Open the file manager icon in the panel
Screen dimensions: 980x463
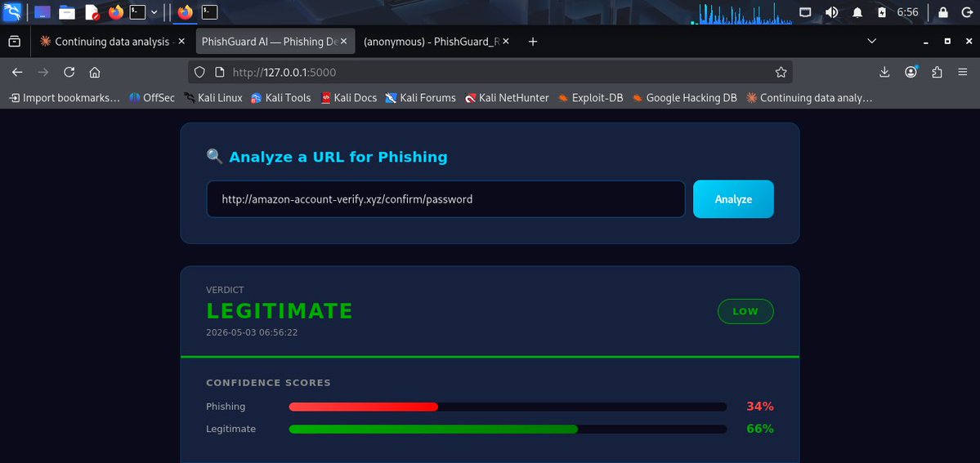pyautogui.click(x=67, y=12)
